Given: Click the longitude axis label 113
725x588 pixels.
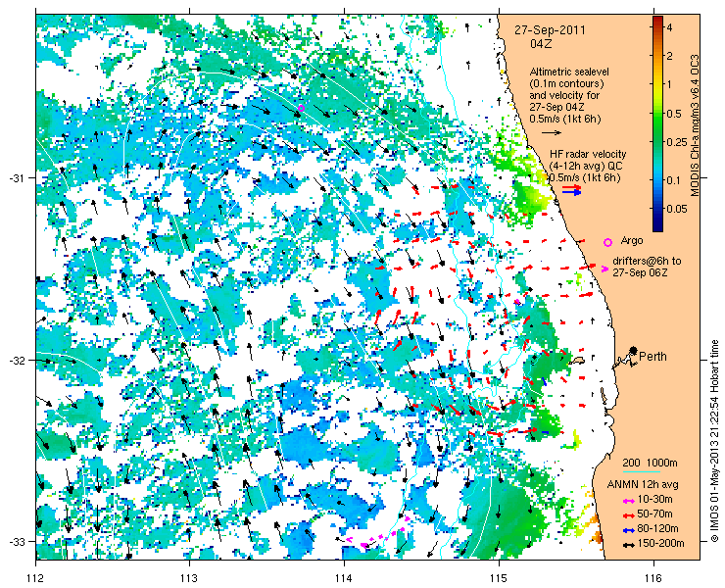Looking at the screenshot, I should (189, 578).
